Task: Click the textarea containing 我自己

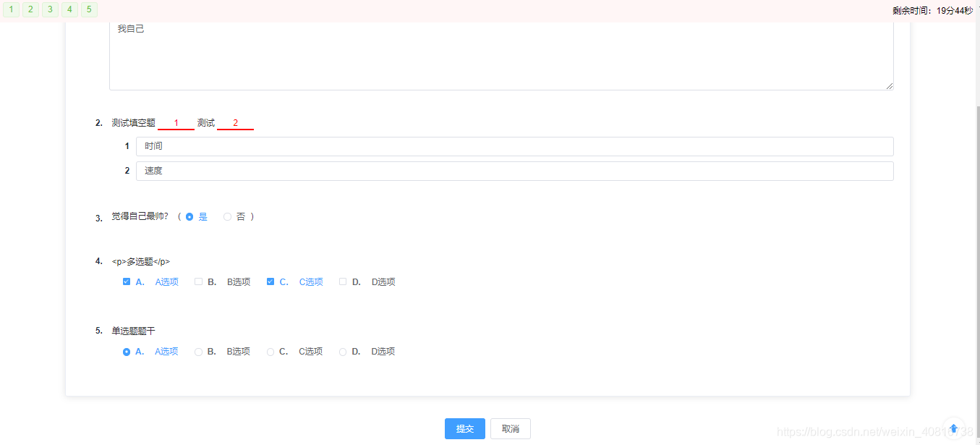Action: coord(501,56)
